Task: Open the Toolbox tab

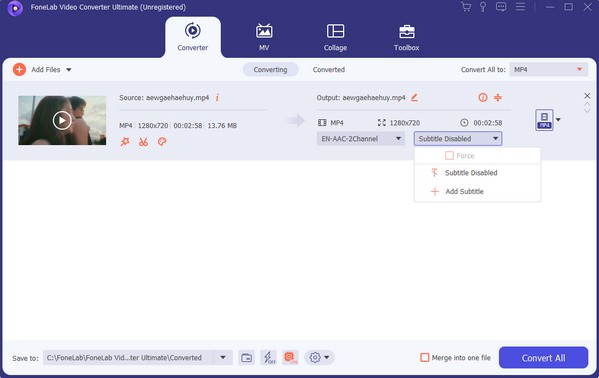Action: [406, 37]
